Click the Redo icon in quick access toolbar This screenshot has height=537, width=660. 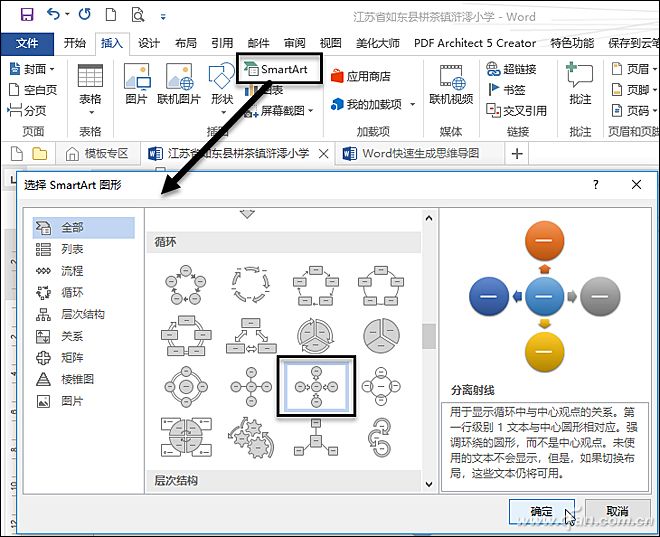[x=85, y=14]
